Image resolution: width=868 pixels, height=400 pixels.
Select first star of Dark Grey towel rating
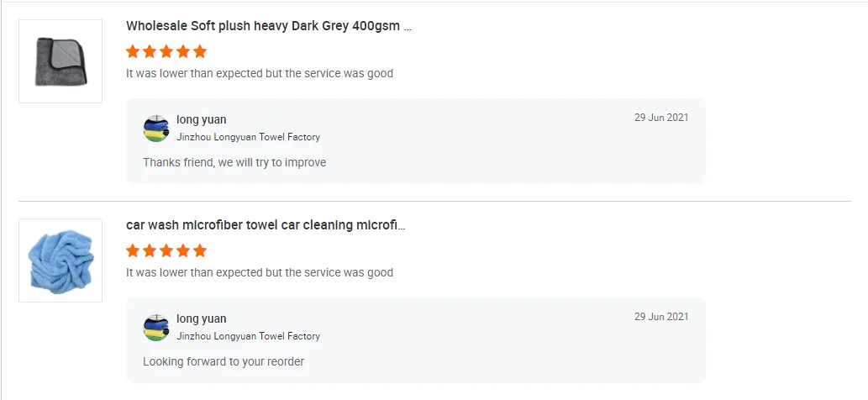point(133,51)
